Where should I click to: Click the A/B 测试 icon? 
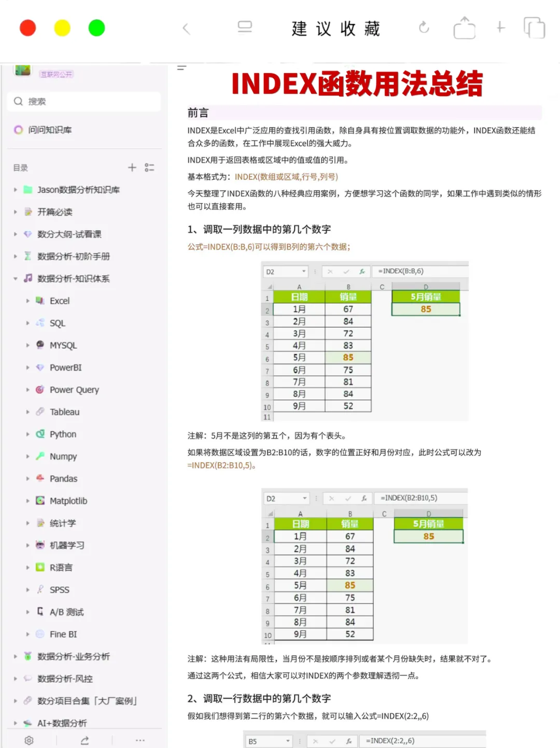(x=40, y=612)
